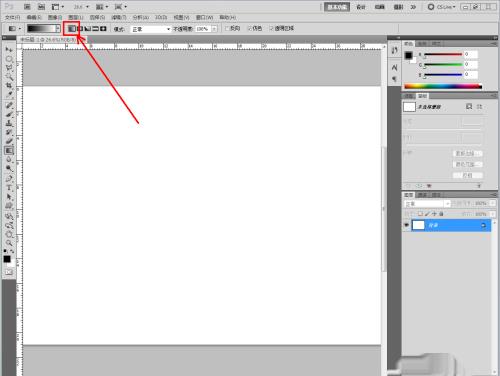Select the Move tool in the toolbox
Image resolution: width=500 pixels, height=376 pixels.
[x=9, y=50]
